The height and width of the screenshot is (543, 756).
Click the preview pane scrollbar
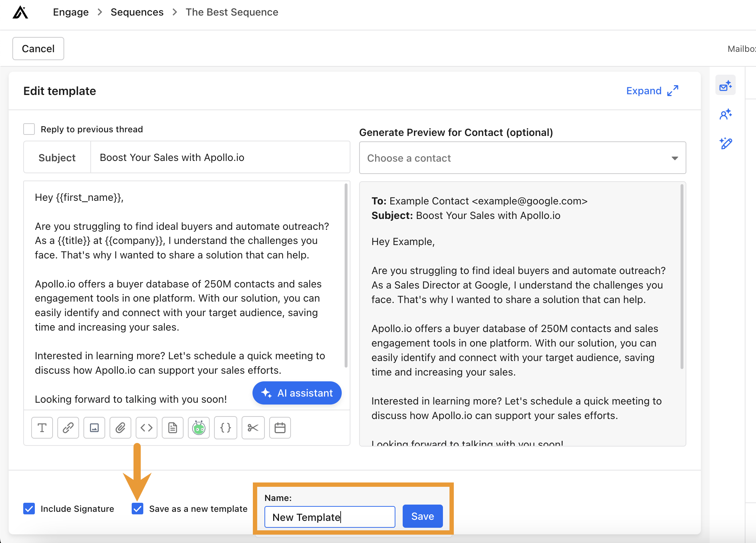click(x=682, y=277)
